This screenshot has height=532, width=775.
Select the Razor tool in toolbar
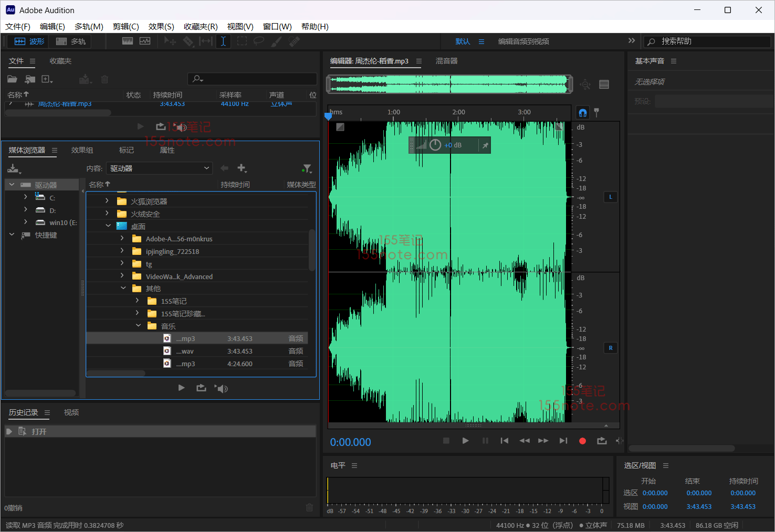tap(188, 41)
